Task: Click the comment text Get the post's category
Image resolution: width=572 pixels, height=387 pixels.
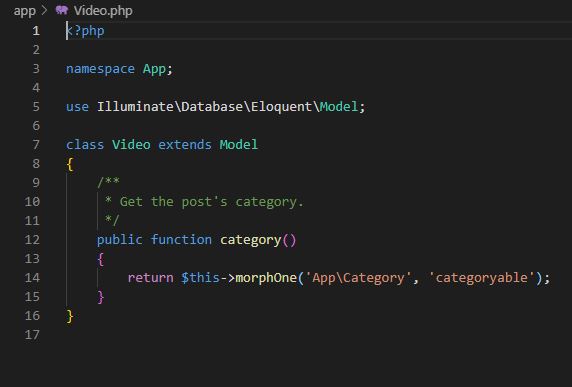Action: (212, 202)
